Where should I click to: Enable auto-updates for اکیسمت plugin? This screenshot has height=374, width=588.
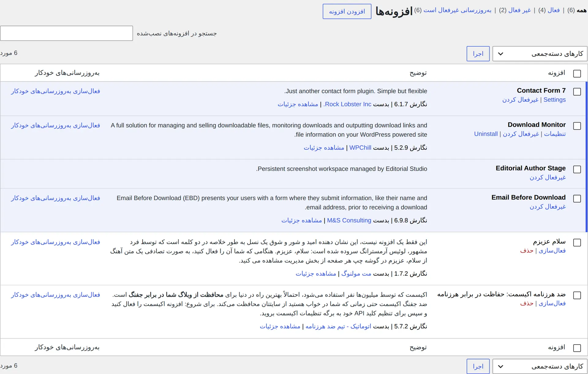click(x=55, y=295)
